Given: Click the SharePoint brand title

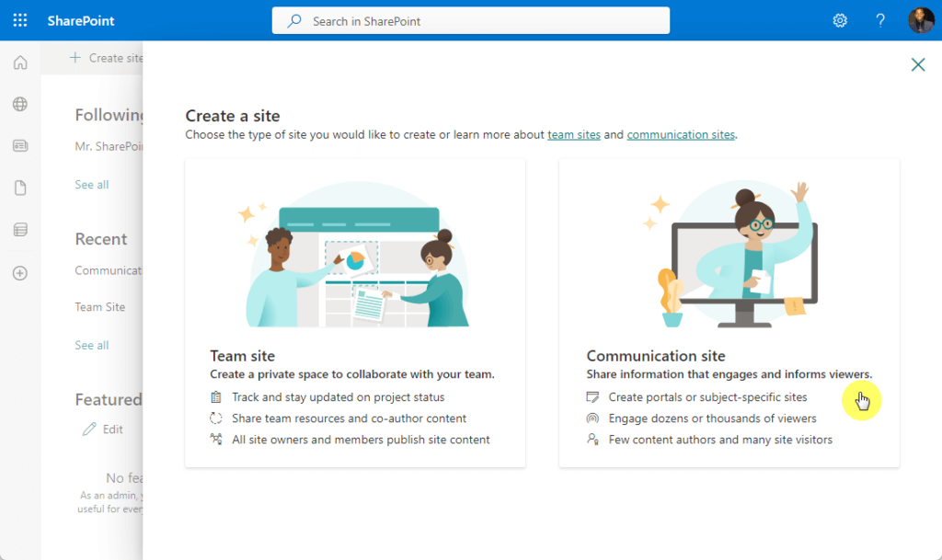Looking at the screenshot, I should (x=81, y=20).
